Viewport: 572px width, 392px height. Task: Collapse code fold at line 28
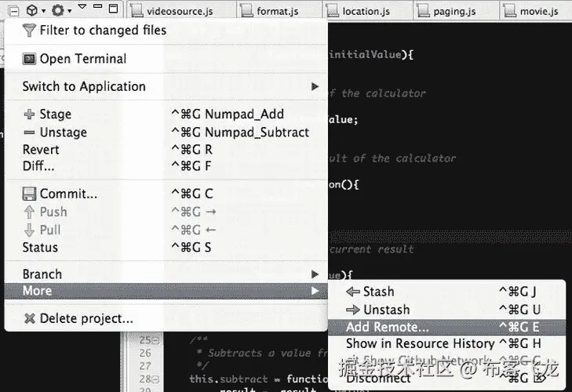coord(156,379)
